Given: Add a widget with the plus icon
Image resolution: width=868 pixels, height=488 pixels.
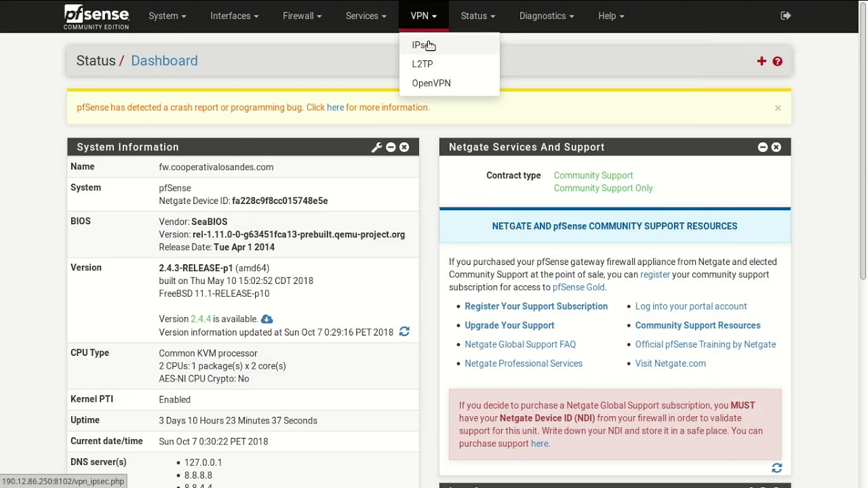Looking at the screenshot, I should point(762,61).
